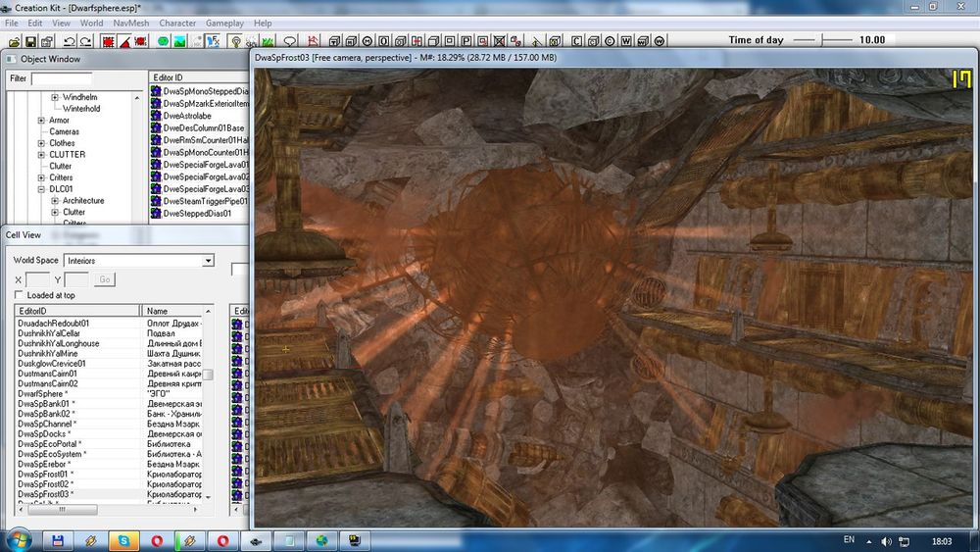The height and width of the screenshot is (552, 980).
Task: Toggle the green sphere toolbar icon
Action: click(x=163, y=41)
